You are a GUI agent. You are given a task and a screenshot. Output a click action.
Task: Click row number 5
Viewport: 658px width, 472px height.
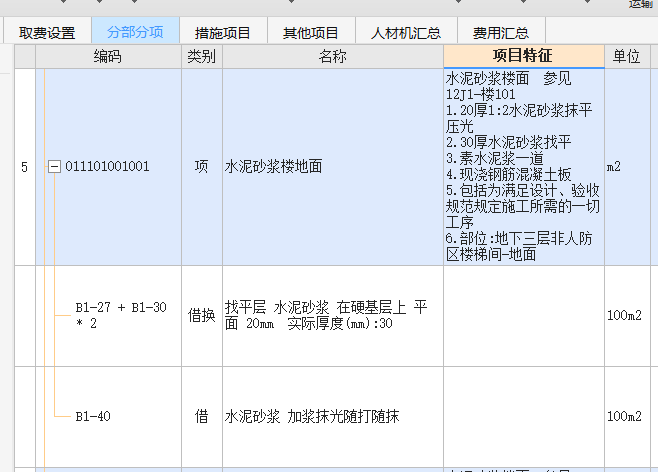25,167
